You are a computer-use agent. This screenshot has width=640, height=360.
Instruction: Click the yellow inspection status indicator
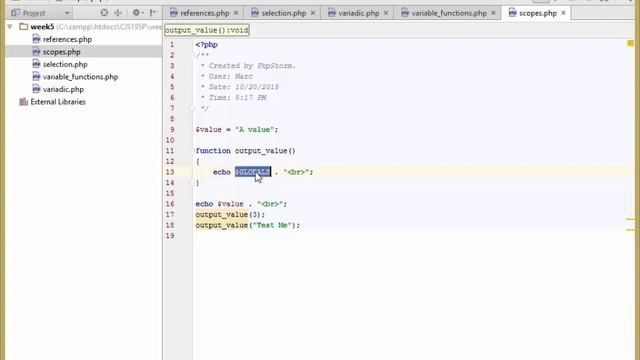(630, 43)
